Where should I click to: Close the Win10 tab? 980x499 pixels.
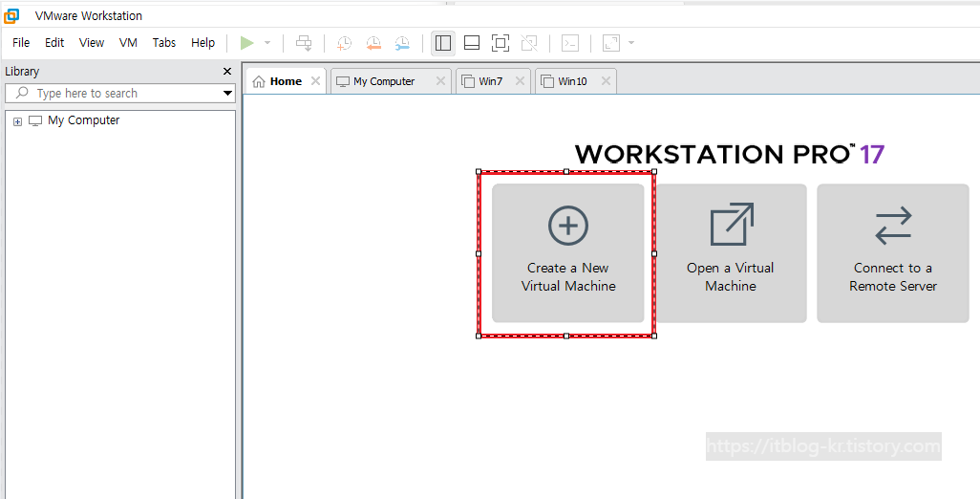tap(606, 80)
